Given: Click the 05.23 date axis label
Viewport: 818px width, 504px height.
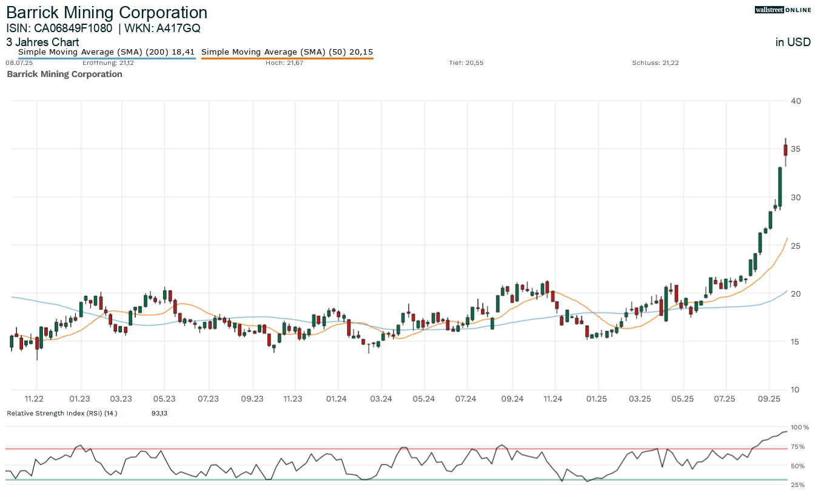Looking at the screenshot, I should pyautogui.click(x=164, y=398).
